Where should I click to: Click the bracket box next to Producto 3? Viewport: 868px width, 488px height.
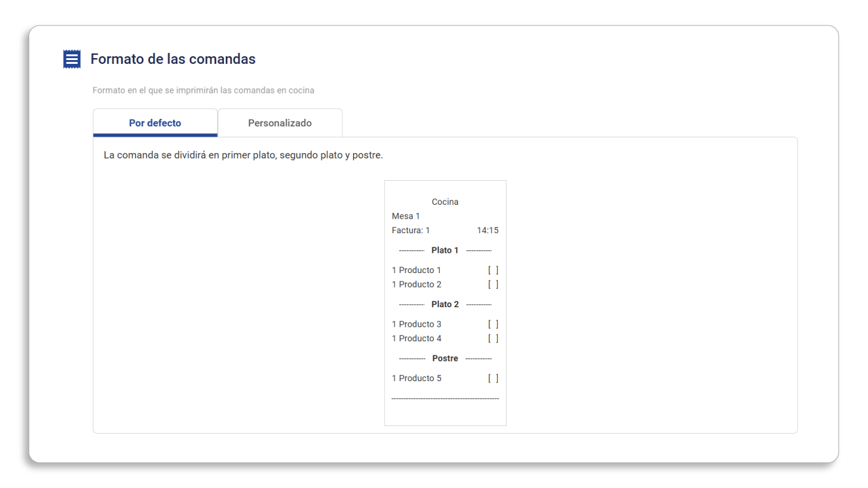click(x=493, y=324)
